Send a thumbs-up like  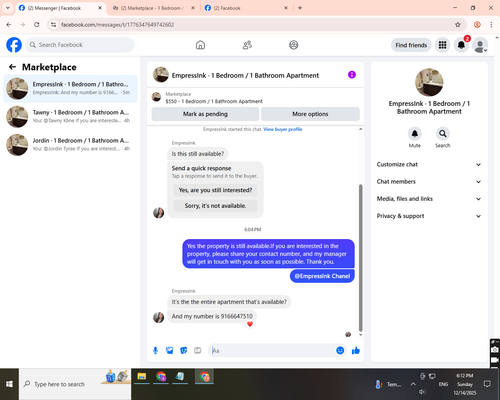(356, 350)
